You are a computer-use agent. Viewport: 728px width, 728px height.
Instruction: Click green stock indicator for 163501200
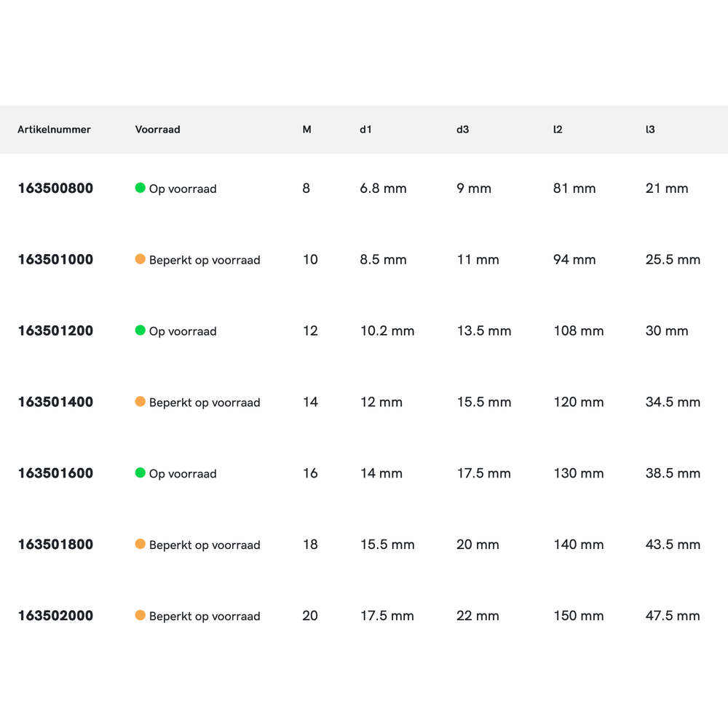141,331
